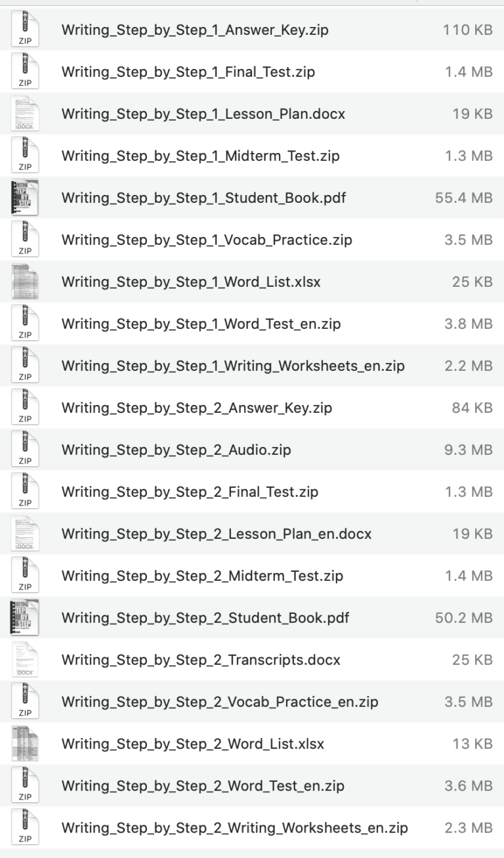
Task: Click the ZIP icon for Writing_Step_by_Step_2_Midterm_Test
Action: coord(24,576)
